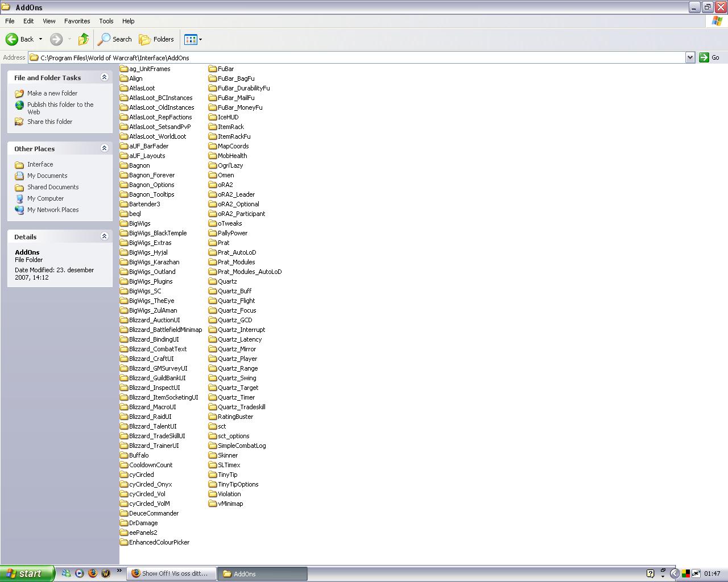Select the DrDamage folder icon

point(124,523)
